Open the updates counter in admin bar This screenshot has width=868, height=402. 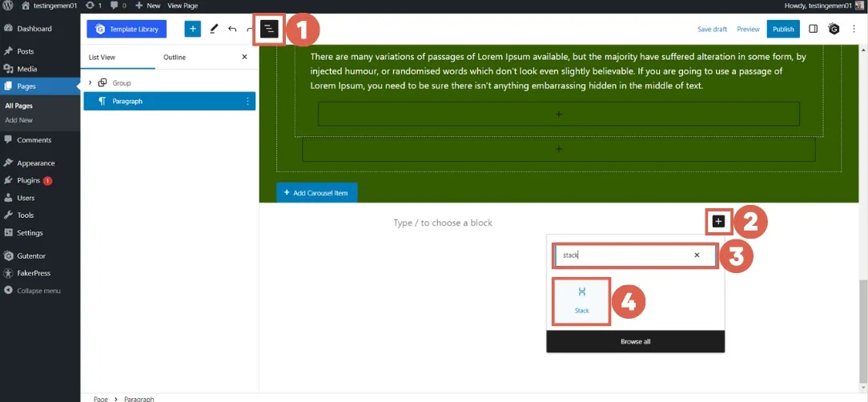(94, 6)
